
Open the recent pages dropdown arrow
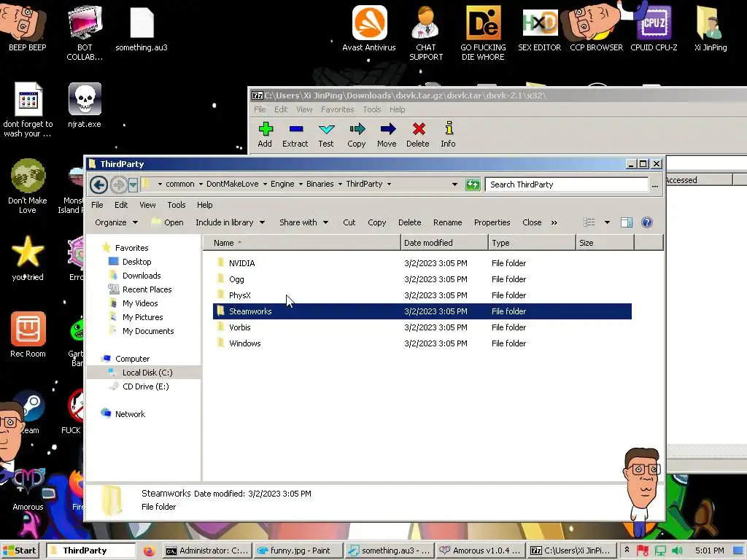133,184
